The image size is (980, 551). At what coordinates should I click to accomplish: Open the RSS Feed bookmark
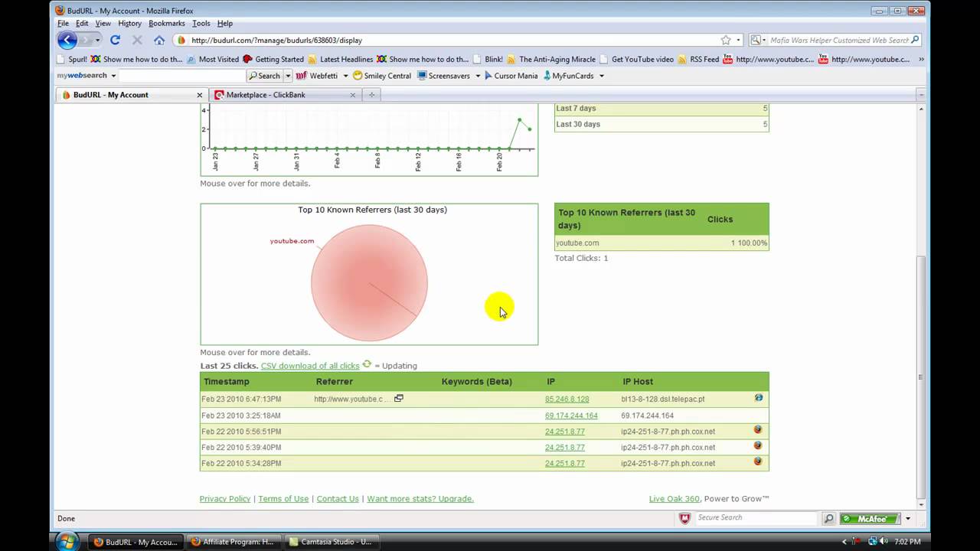coord(698,59)
